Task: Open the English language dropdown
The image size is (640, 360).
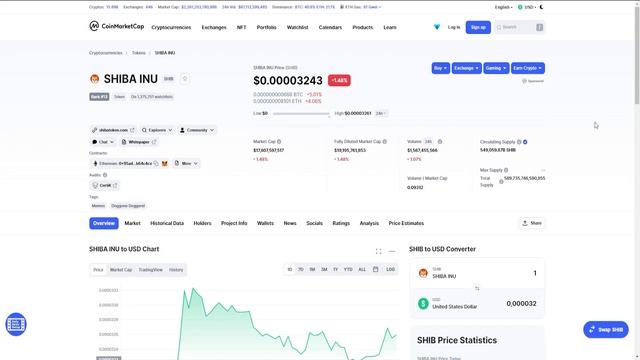Action: pos(504,7)
